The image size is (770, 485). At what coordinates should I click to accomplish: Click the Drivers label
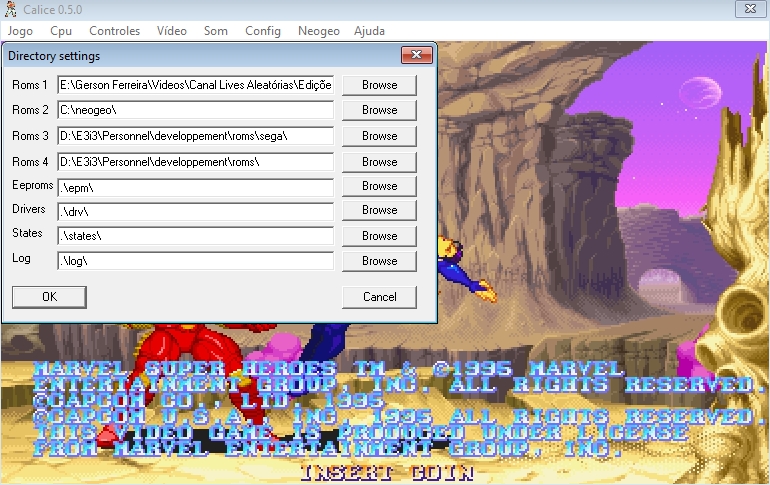coord(28,209)
